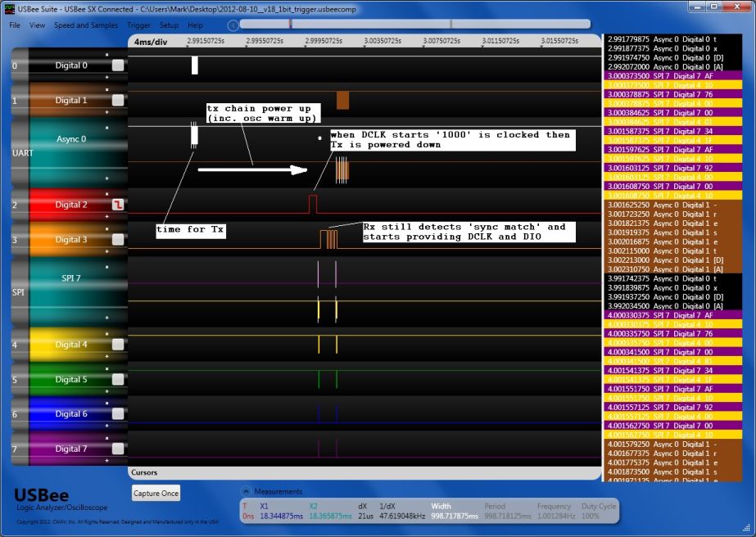
Task: Click the 1/dX value 47.619048kHz
Action: click(402, 516)
